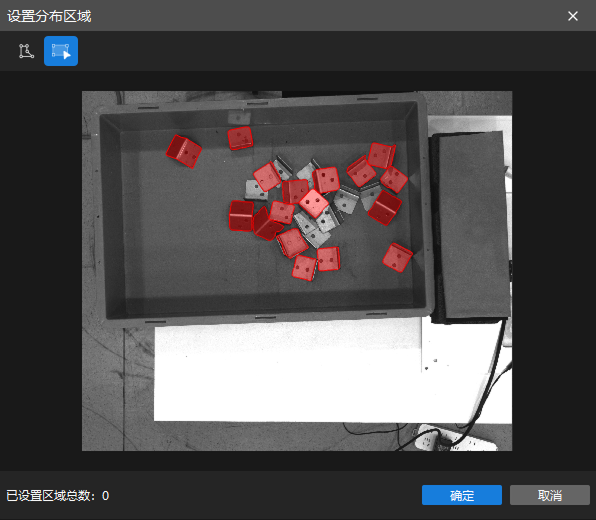596x520 pixels.
Task: Click the faint unhighlighted part on bin's top wall
Action: (x=239, y=117)
